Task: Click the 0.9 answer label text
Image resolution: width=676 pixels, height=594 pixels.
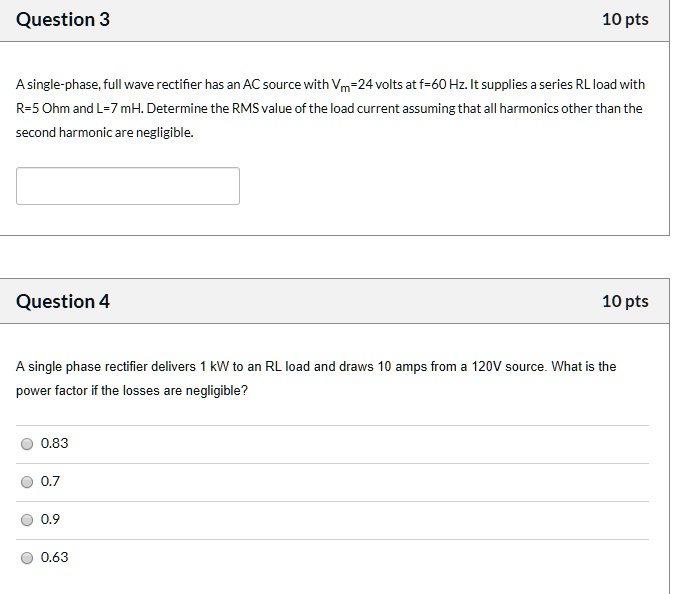Action: click(x=51, y=520)
